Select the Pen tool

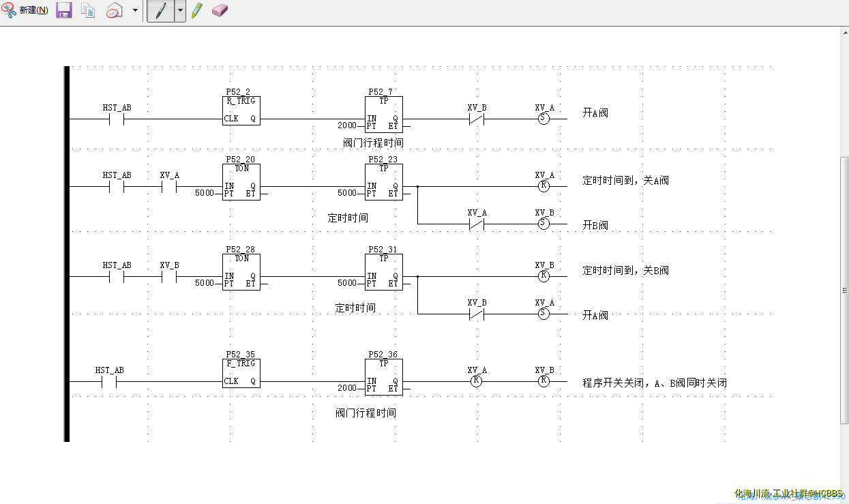160,11
